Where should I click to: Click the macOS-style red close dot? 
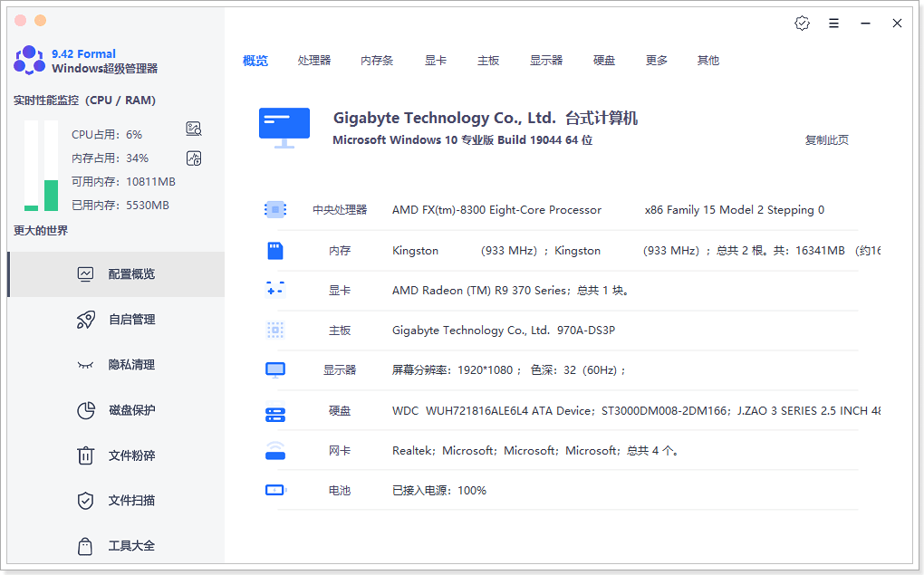20,21
